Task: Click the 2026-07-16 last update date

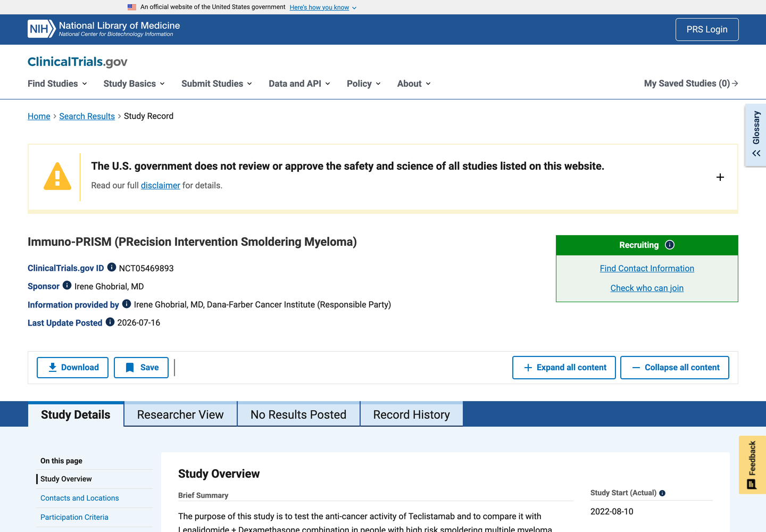Action: click(x=139, y=322)
